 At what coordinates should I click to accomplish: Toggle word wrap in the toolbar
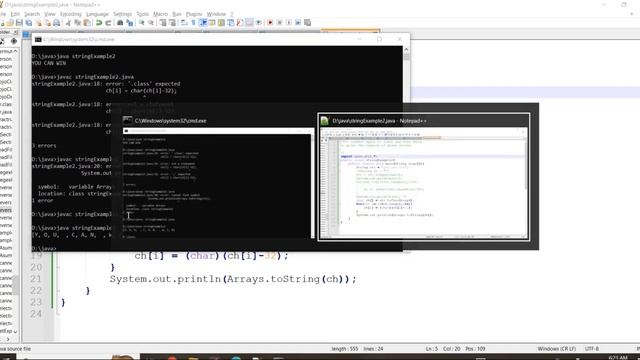[184, 23]
